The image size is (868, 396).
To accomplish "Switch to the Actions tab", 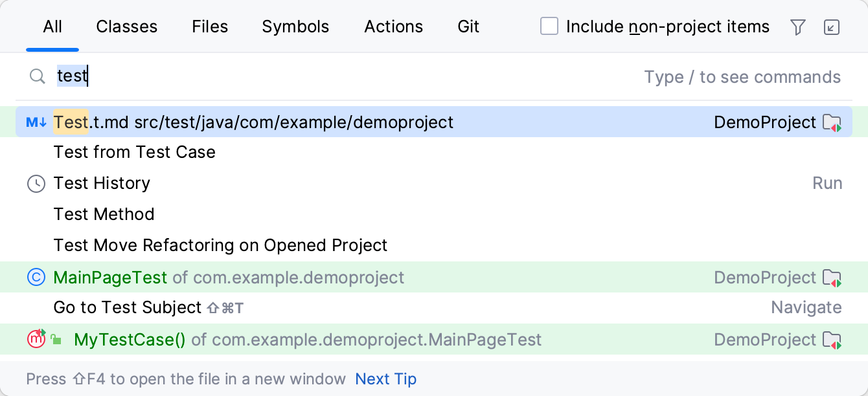I will click(394, 27).
